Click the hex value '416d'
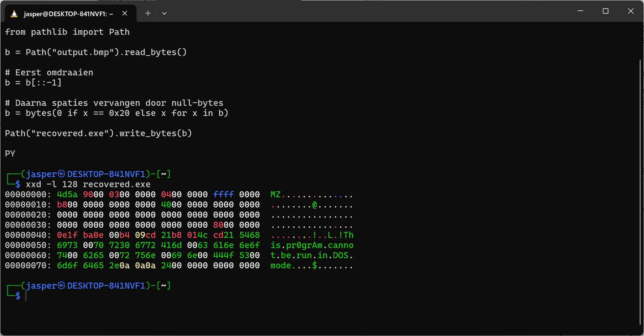Image resolution: width=644 pixels, height=336 pixels. (171, 245)
